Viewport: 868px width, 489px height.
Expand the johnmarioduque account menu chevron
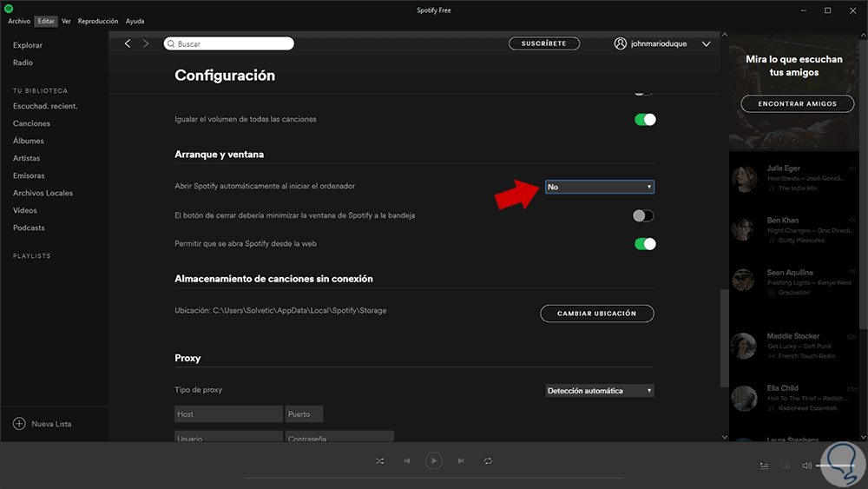(707, 43)
